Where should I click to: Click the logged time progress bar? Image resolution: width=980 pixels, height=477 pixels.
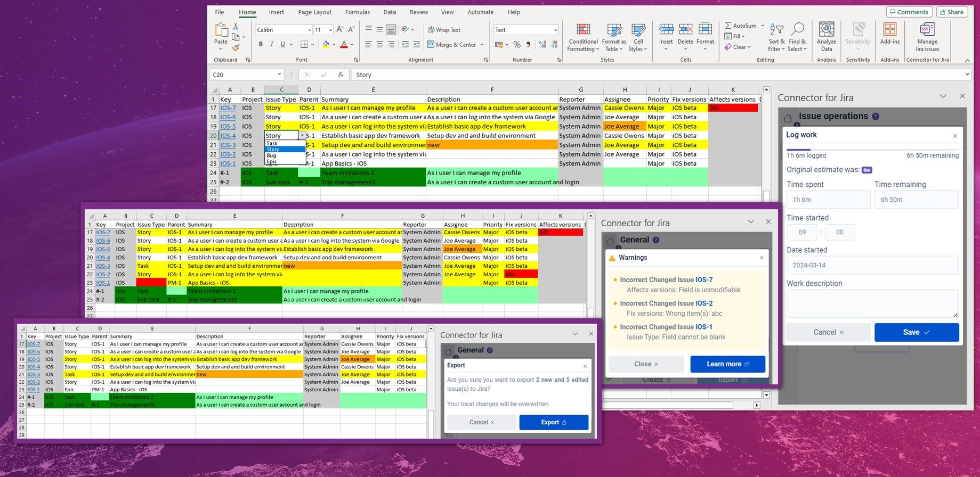pos(872,149)
